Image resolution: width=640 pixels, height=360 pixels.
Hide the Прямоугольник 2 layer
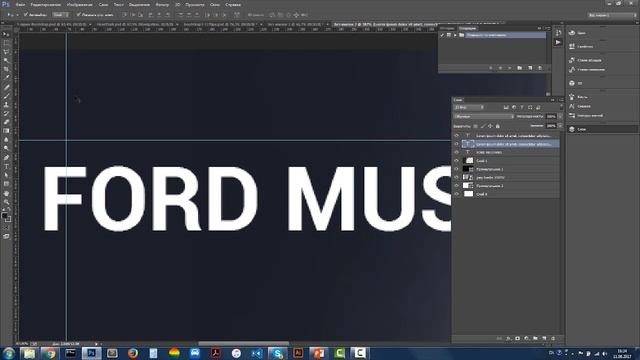457,186
